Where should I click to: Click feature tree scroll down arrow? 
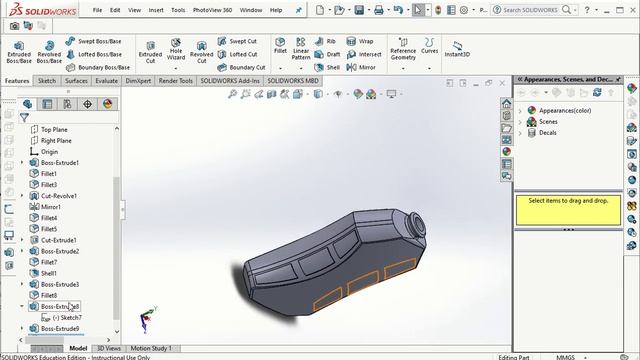(x=117, y=332)
